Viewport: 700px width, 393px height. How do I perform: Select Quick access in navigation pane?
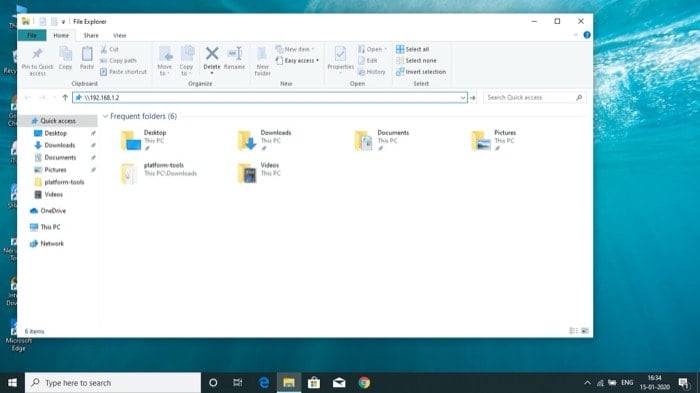point(58,121)
